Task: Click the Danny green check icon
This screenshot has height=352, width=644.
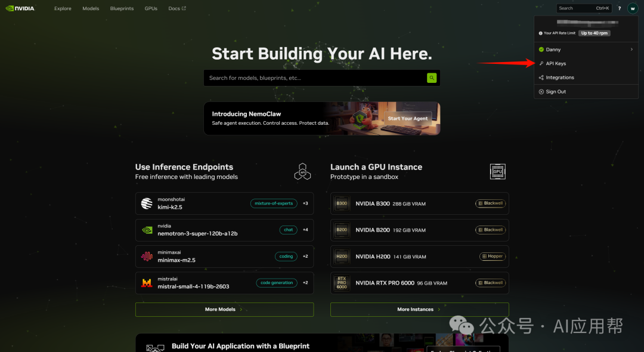Action: pyautogui.click(x=541, y=50)
